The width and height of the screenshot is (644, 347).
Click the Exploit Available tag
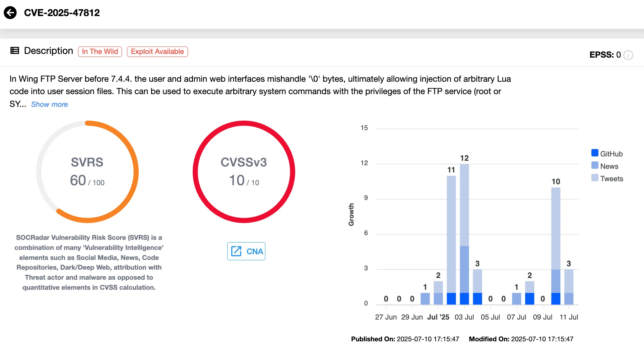tap(157, 52)
